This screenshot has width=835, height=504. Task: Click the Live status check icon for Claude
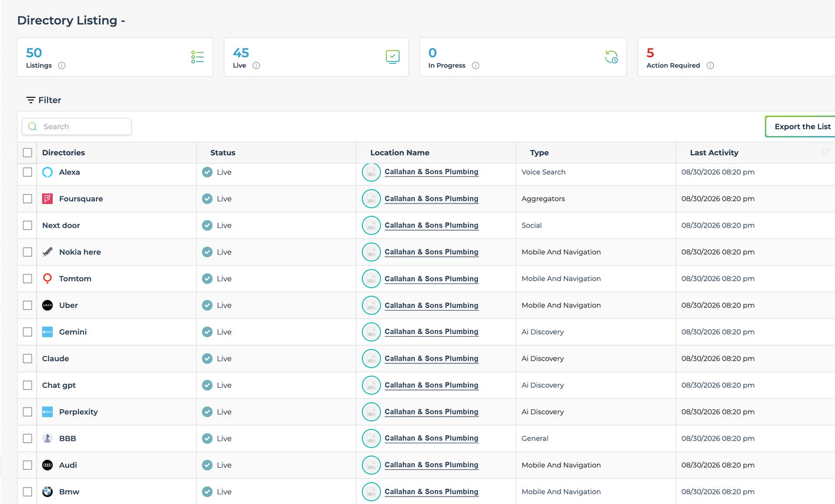207,359
